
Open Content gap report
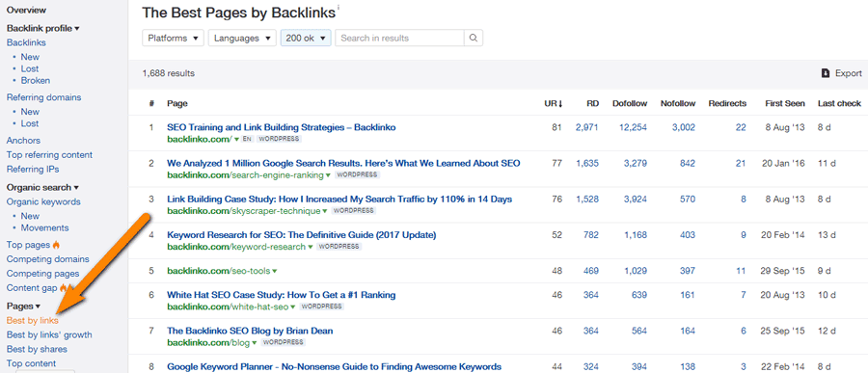[32, 288]
